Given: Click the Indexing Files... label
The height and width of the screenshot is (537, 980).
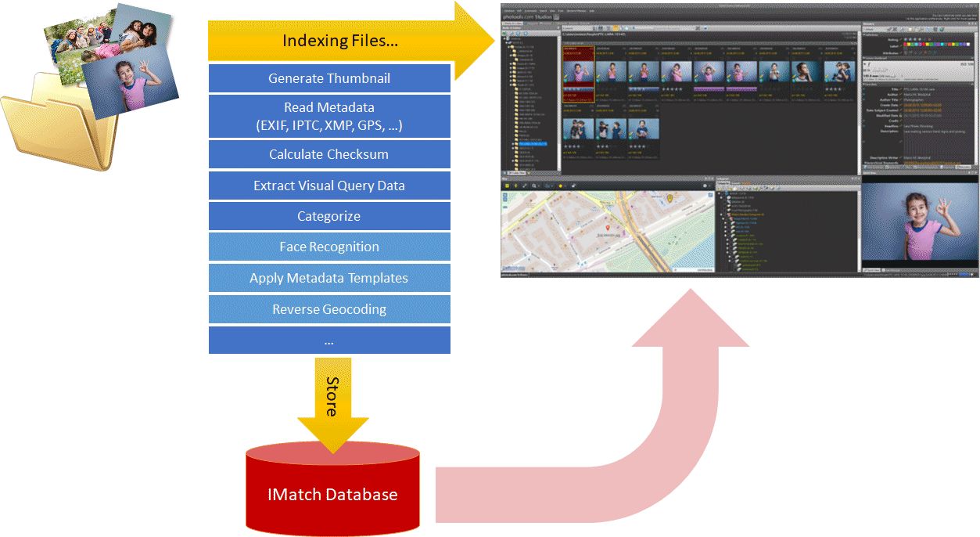Looking at the screenshot, I should point(340,41).
